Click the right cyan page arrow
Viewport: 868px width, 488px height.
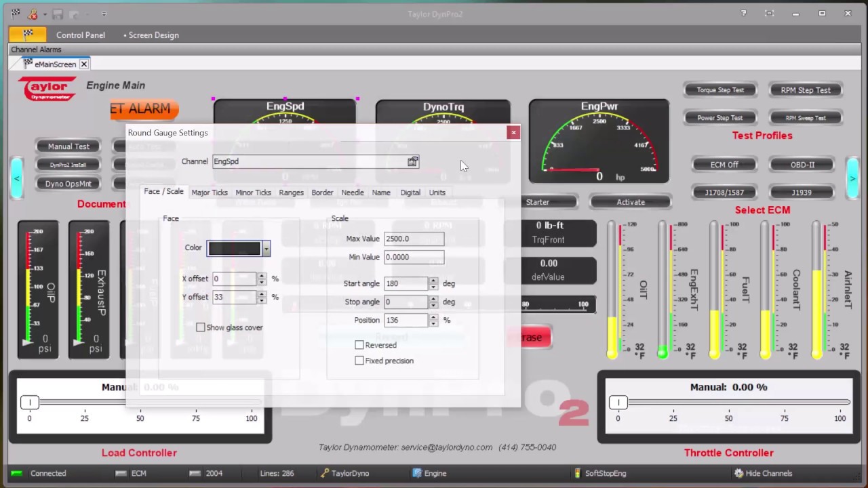pyautogui.click(x=852, y=178)
